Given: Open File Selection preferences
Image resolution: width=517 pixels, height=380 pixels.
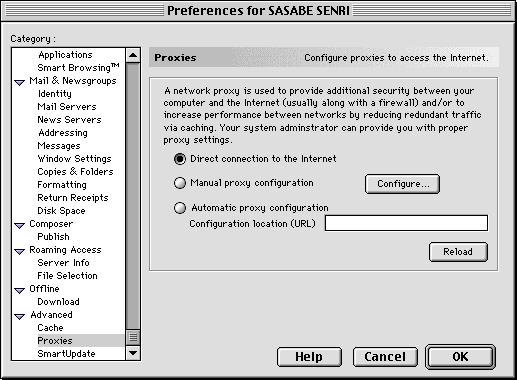Looking at the screenshot, I should pos(67,276).
